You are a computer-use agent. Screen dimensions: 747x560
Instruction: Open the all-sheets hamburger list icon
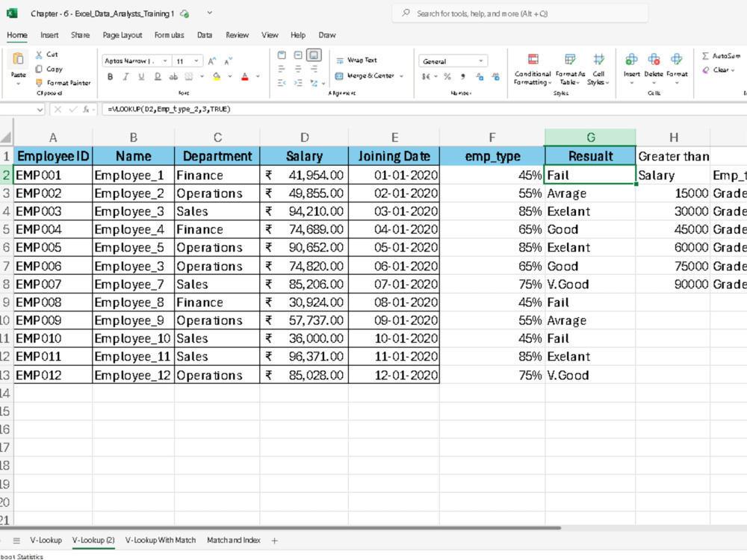(16, 541)
